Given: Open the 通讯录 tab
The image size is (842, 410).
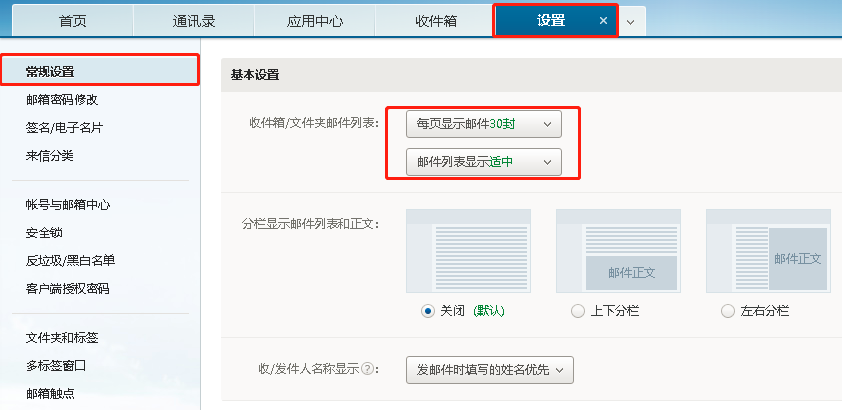Looking at the screenshot, I should pos(193,21).
